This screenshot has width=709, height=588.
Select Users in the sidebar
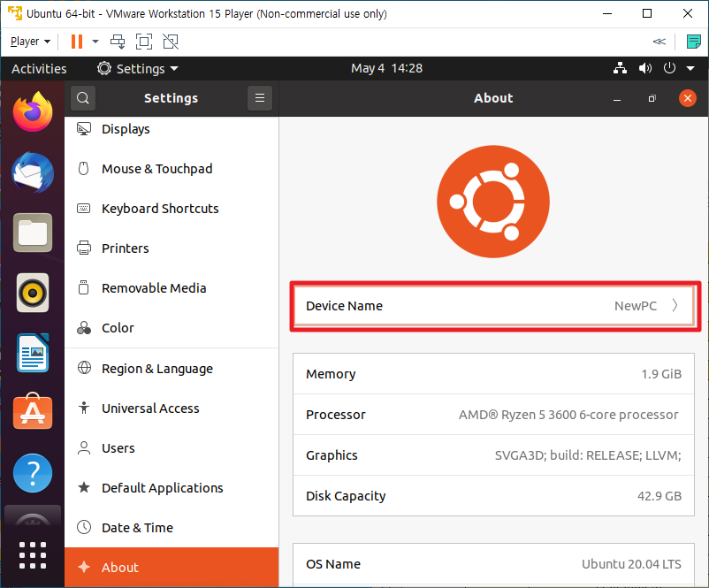pyautogui.click(x=172, y=448)
